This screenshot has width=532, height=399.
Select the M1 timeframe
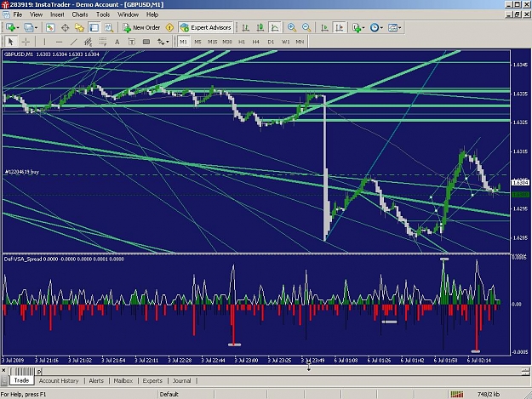point(183,42)
